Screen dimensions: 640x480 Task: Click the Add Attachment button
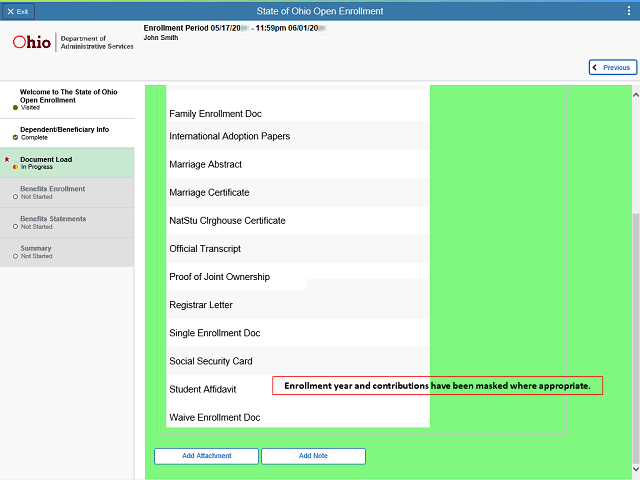tap(206, 456)
